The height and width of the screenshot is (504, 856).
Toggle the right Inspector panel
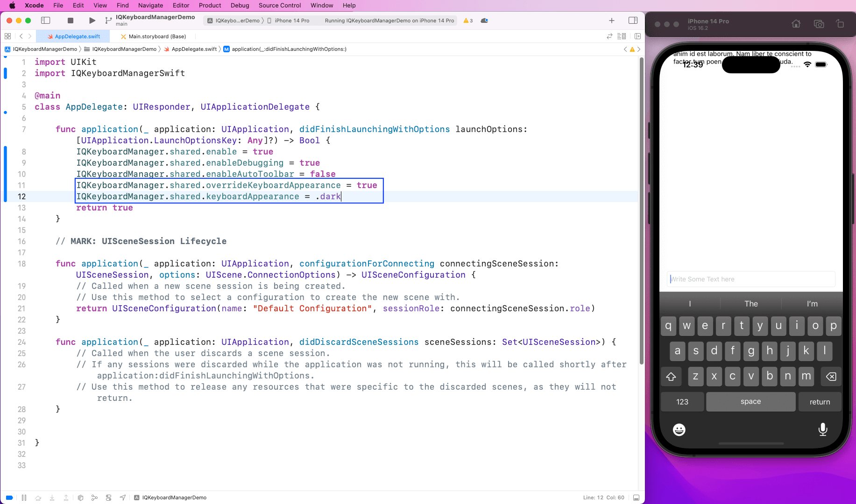coord(633,21)
